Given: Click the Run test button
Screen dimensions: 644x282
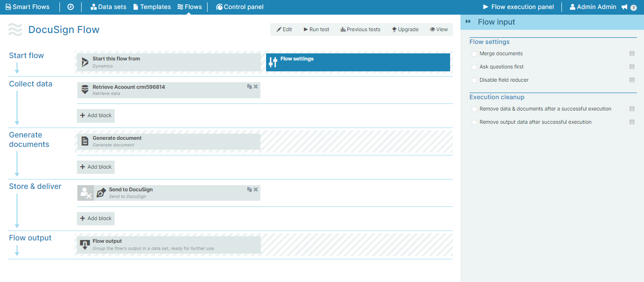Looking at the screenshot, I should (x=317, y=29).
